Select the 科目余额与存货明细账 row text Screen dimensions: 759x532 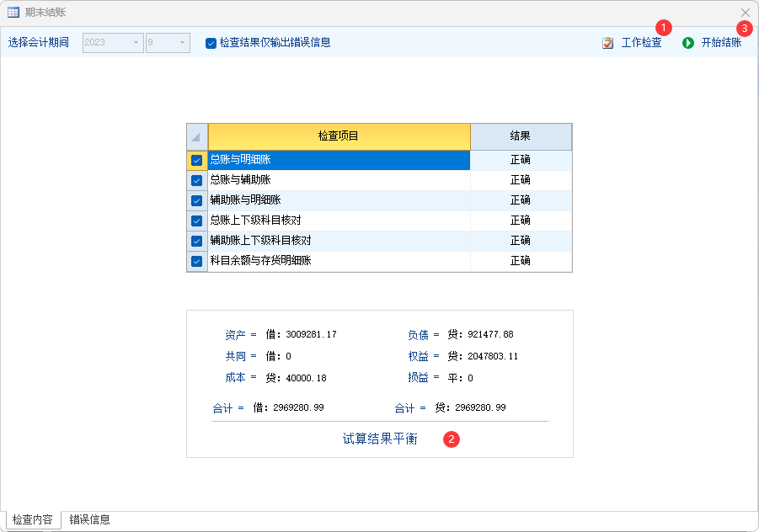(260, 261)
